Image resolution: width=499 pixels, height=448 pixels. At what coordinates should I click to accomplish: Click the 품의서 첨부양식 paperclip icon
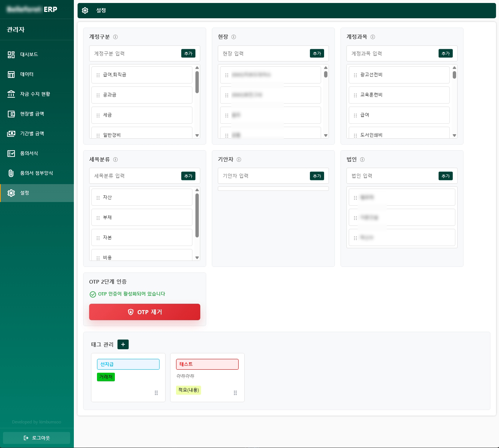pyautogui.click(x=11, y=173)
